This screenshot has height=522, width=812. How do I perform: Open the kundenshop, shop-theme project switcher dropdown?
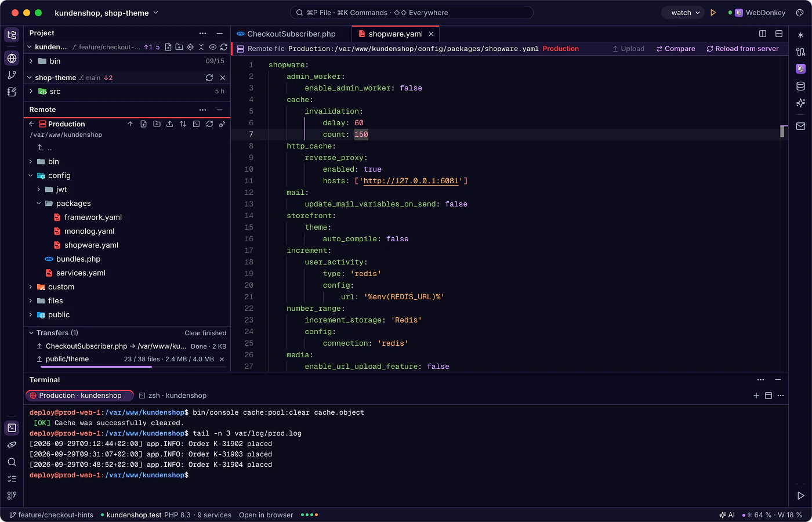coord(106,13)
